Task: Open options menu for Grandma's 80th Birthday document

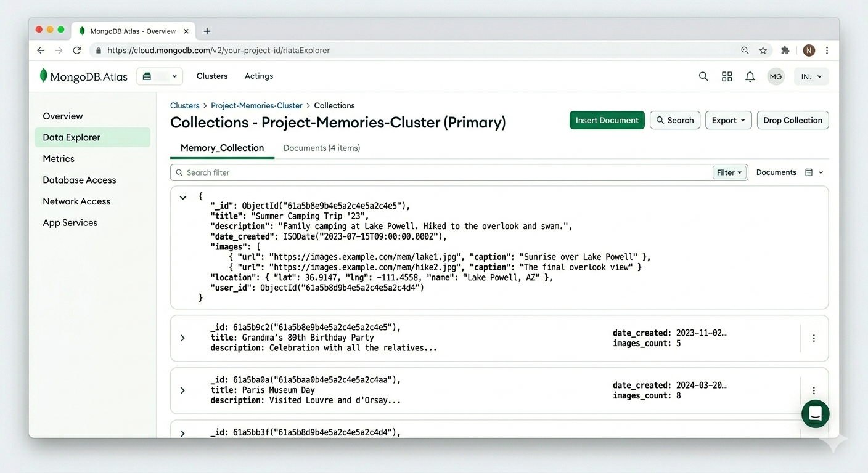Action: click(x=814, y=338)
